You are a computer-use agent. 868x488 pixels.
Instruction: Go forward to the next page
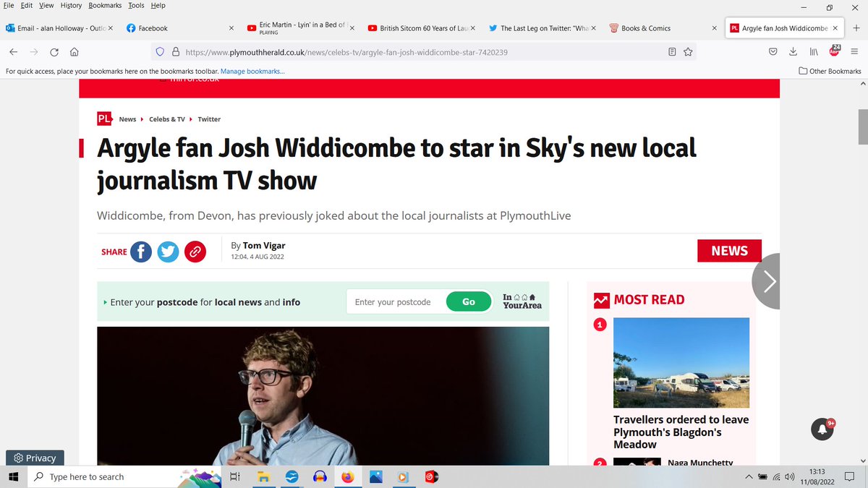(x=34, y=52)
